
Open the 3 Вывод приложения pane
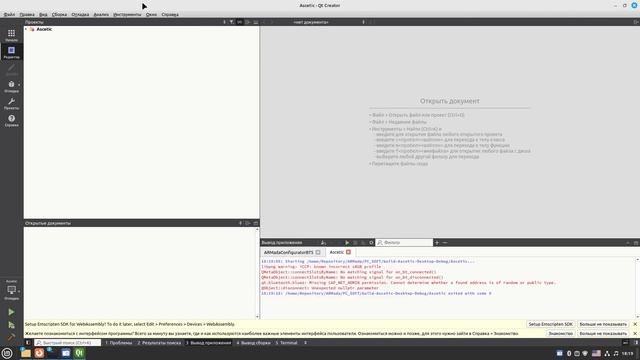tap(209, 343)
